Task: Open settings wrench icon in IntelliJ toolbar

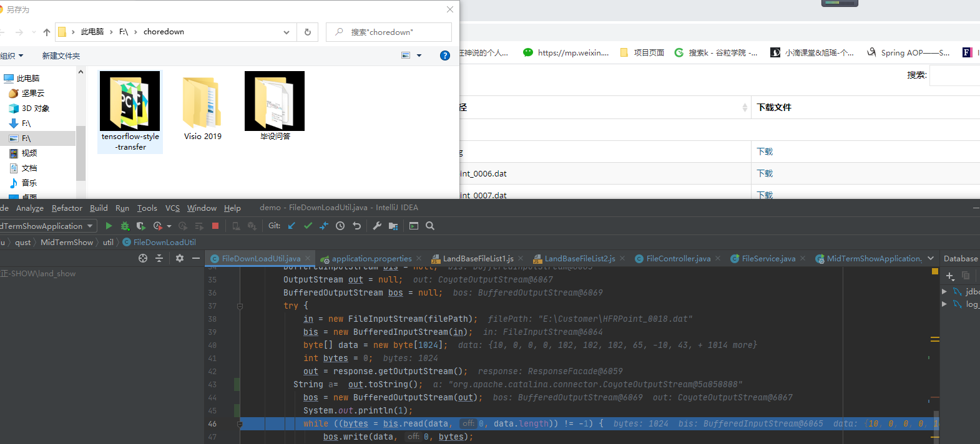Action: (377, 226)
